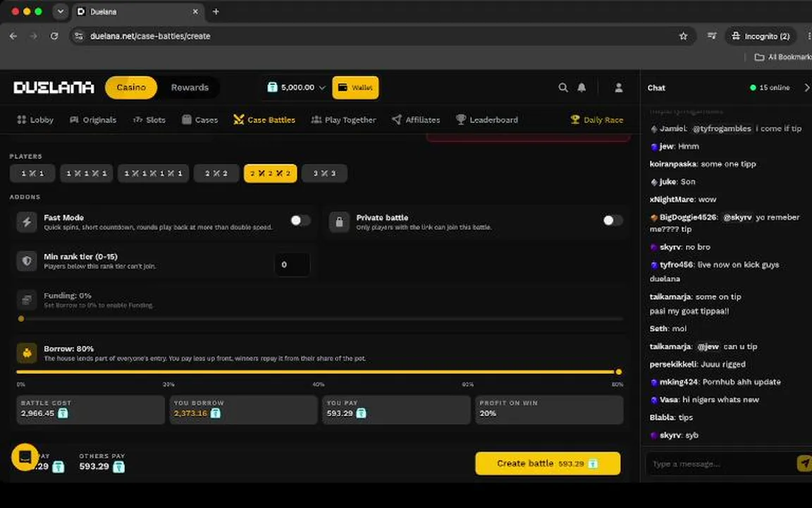Toggle Fast Mode switch
The image size is (812, 508).
pyautogui.click(x=300, y=220)
